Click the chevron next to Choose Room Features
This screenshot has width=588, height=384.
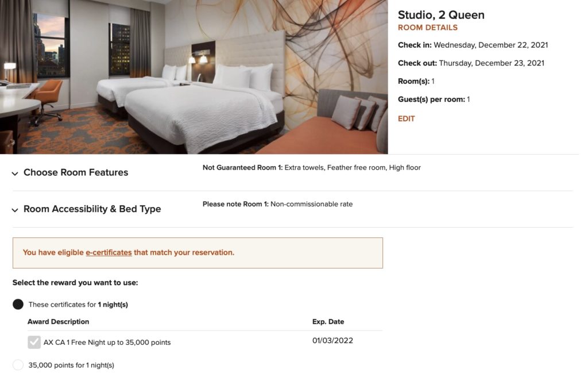(x=15, y=172)
